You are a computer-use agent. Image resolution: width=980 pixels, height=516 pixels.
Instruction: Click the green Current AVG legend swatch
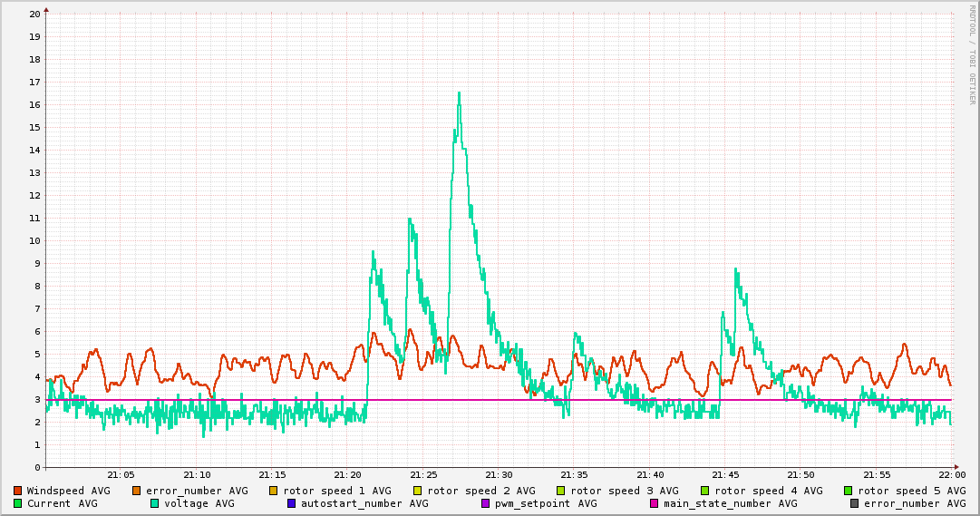point(17,503)
